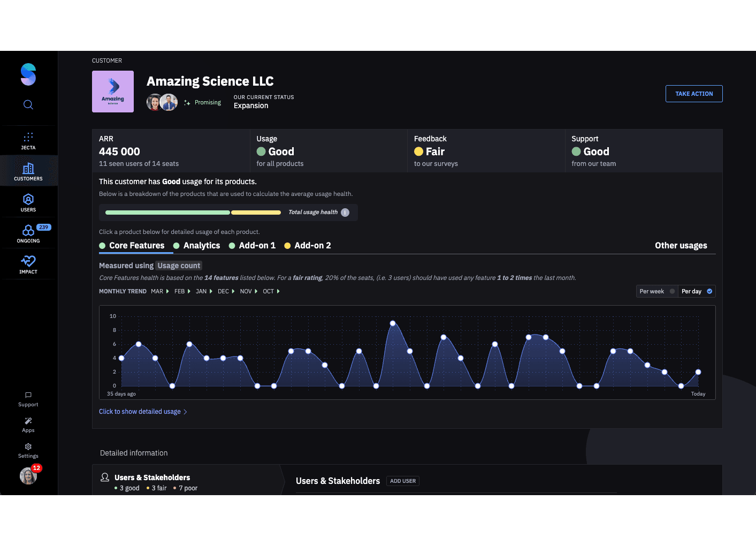Open the Impact sidebar section
Screen dimensions: 756x546
click(28, 264)
